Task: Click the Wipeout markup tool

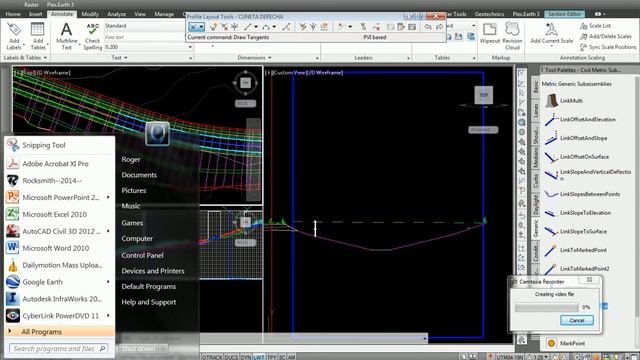Action: 490,33
